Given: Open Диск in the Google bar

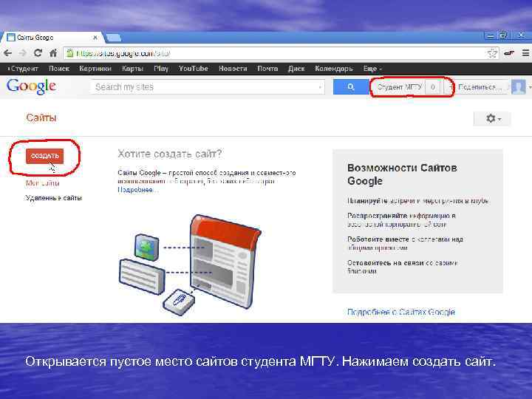Looking at the screenshot, I should point(296,69).
